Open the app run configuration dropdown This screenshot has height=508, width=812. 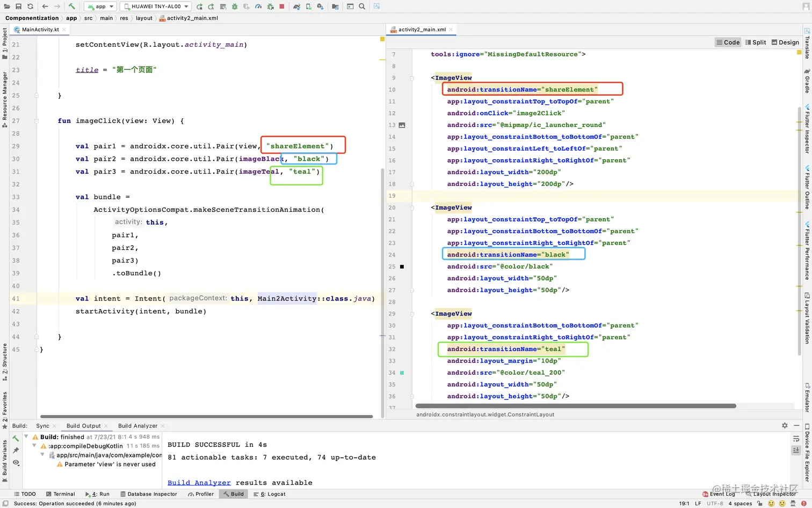tap(100, 6)
